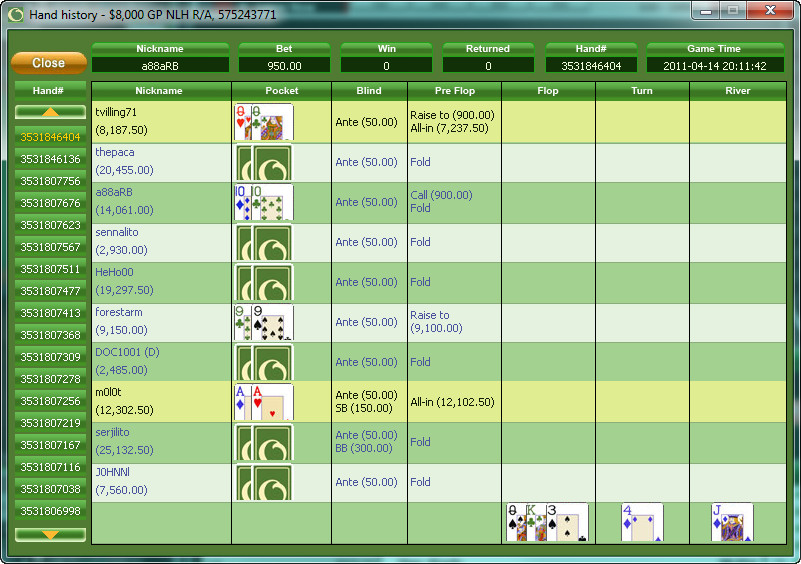Click tvilling71's pocket queens cards

click(264, 122)
